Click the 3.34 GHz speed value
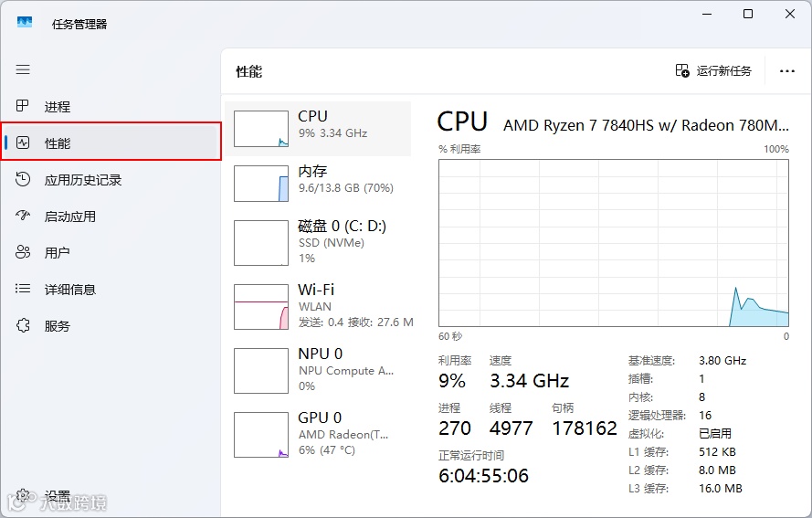Image resolution: width=812 pixels, height=518 pixels. 529,381
